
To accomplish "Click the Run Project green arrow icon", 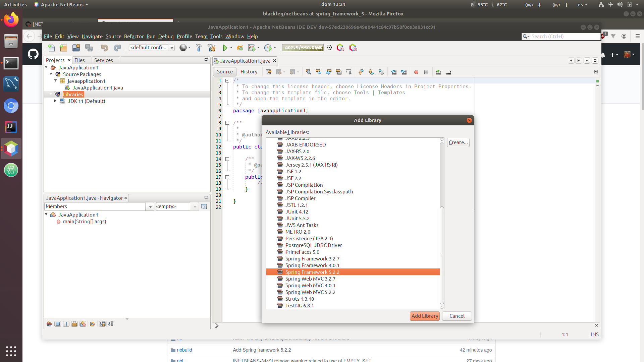I will click(x=225, y=48).
